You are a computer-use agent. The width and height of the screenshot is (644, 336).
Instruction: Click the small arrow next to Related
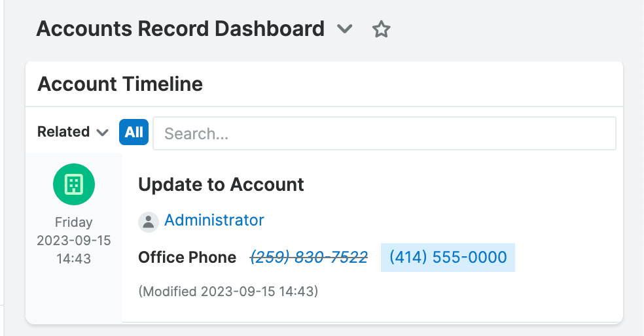(x=102, y=133)
